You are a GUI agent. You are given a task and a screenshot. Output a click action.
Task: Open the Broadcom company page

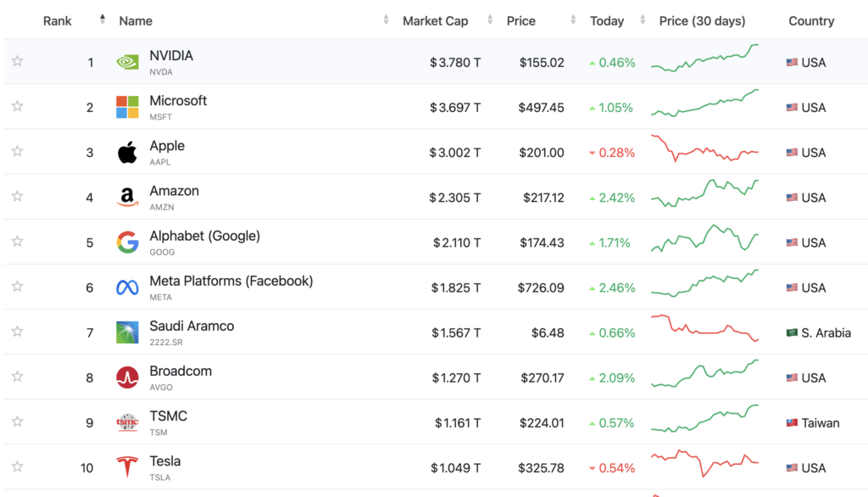[181, 371]
